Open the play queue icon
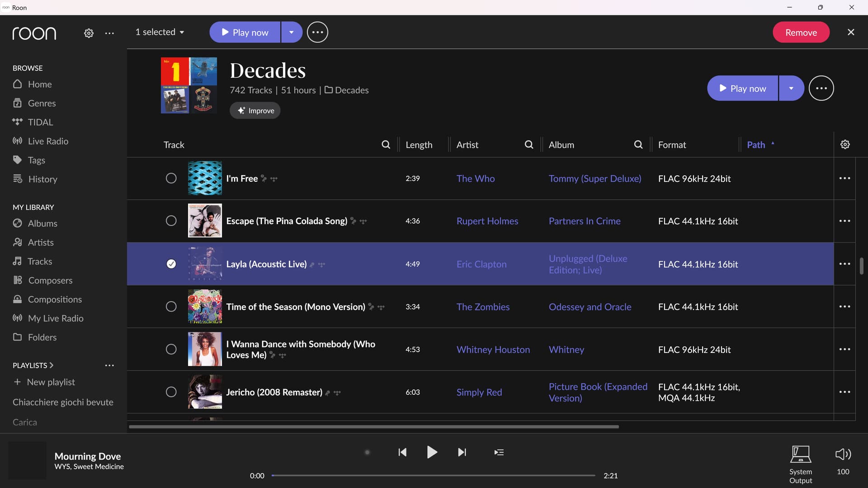 pyautogui.click(x=499, y=452)
